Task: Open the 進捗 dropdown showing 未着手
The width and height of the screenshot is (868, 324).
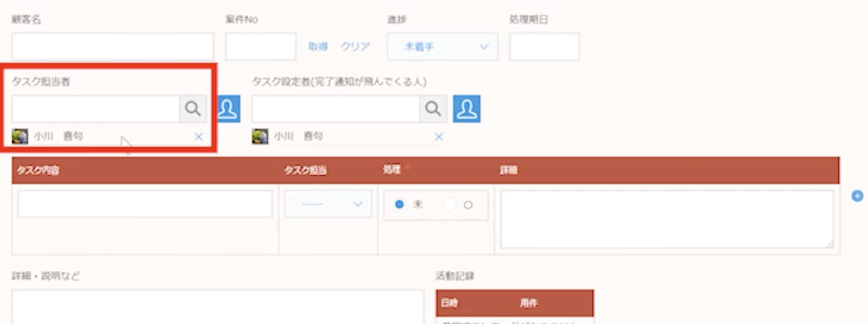Action: [442, 47]
